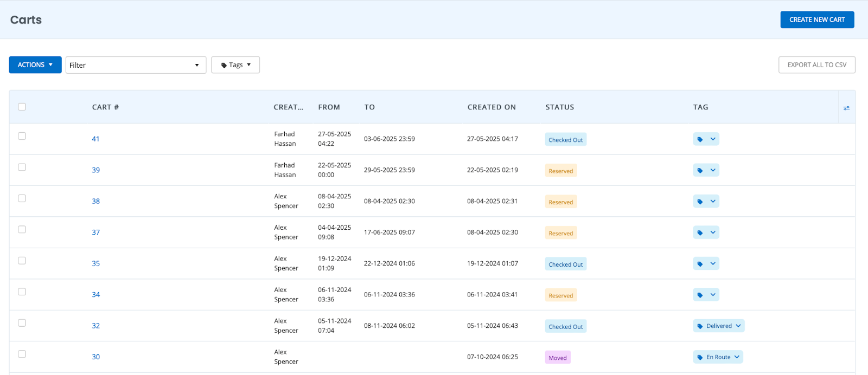Viewport: 868px width, 375px height.
Task: Click the Reserved status badge for cart 39
Action: (x=561, y=171)
